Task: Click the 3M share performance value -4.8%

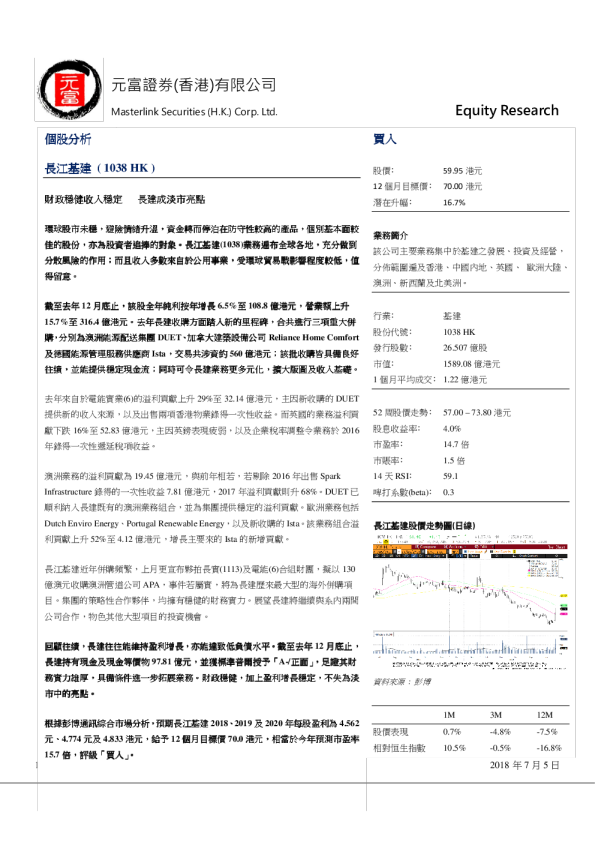Action: [x=500, y=731]
